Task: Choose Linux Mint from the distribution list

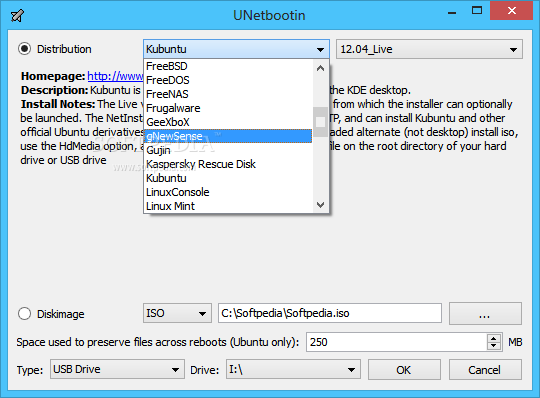Action: tap(228, 206)
